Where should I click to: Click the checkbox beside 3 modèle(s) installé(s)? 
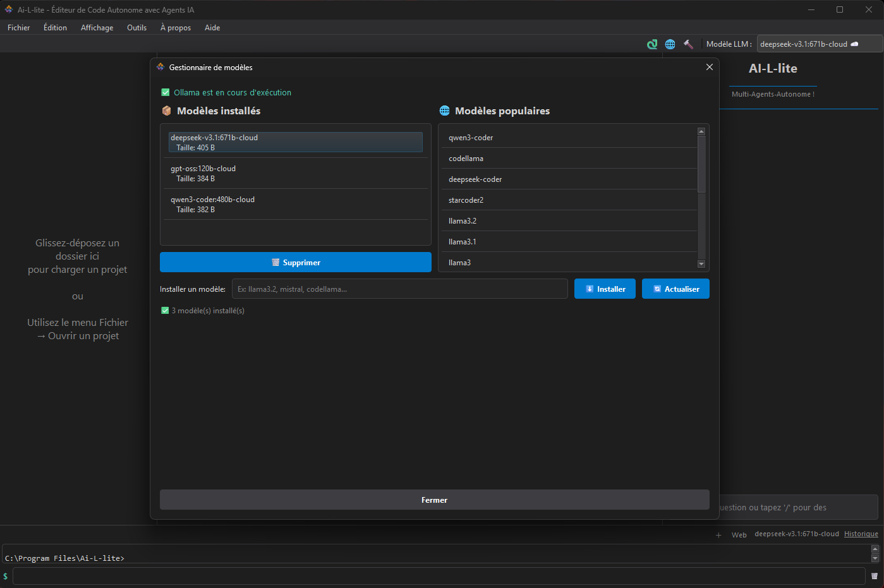[165, 311]
